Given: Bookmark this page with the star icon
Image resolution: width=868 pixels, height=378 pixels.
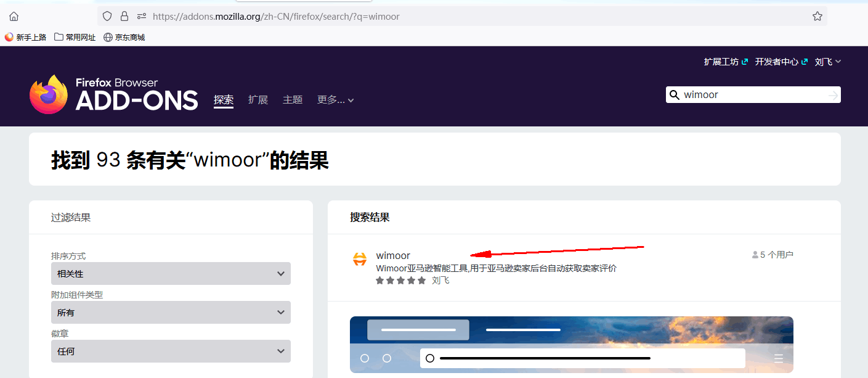Looking at the screenshot, I should [x=817, y=17].
